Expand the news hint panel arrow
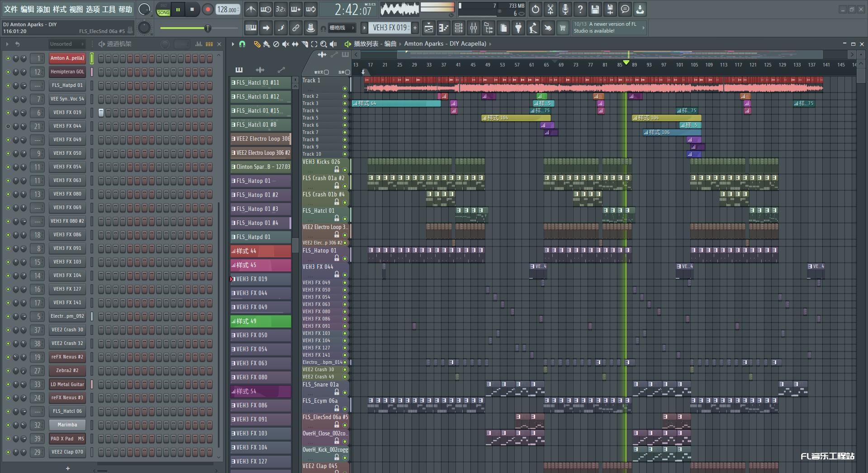The image size is (868, 473). pos(643,28)
